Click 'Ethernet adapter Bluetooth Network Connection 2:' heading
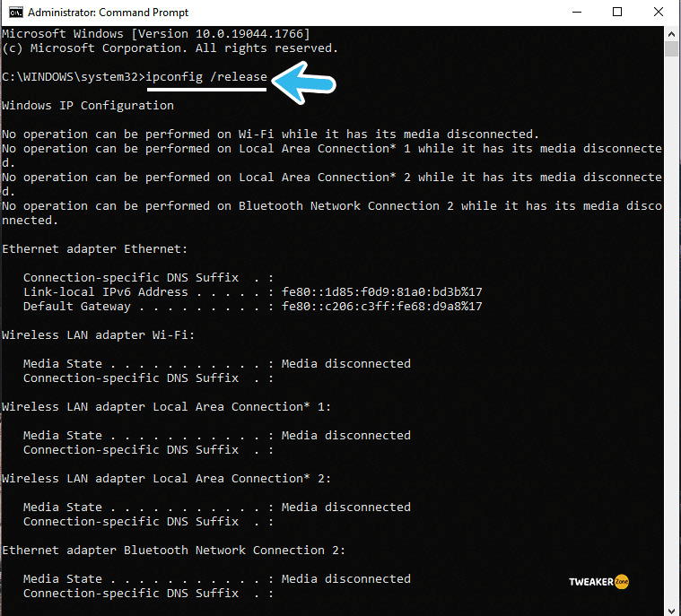Viewport: 681px width, 616px height. pos(174,551)
